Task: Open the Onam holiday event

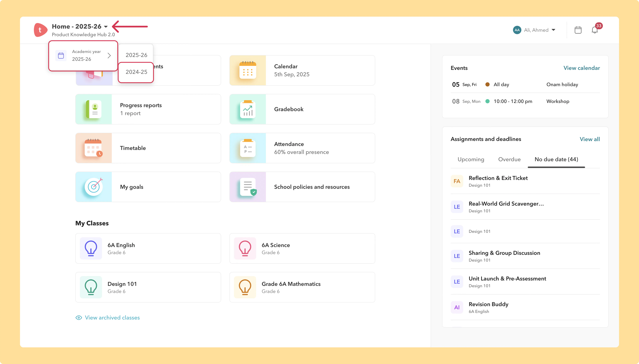Action: pos(525,84)
